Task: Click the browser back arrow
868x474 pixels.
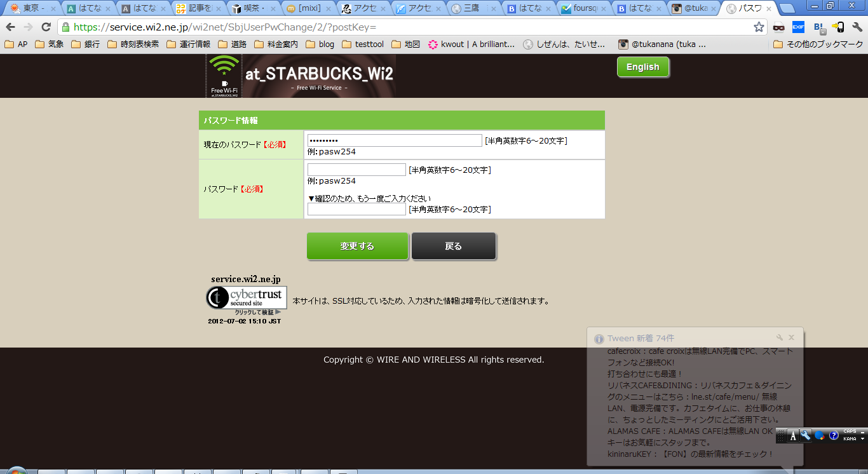Action: [x=11, y=27]
